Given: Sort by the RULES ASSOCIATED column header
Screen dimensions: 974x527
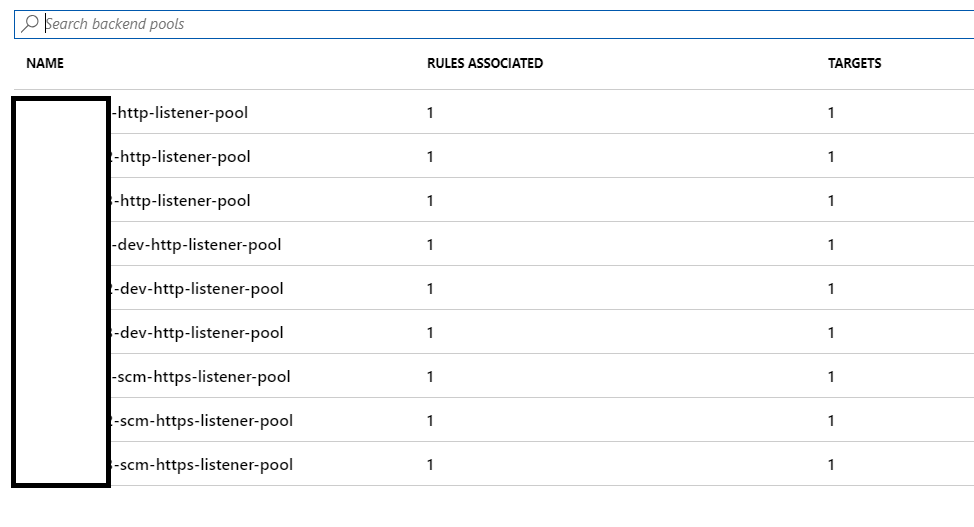Looking at the screenshot, I should (x=485, y=63).
